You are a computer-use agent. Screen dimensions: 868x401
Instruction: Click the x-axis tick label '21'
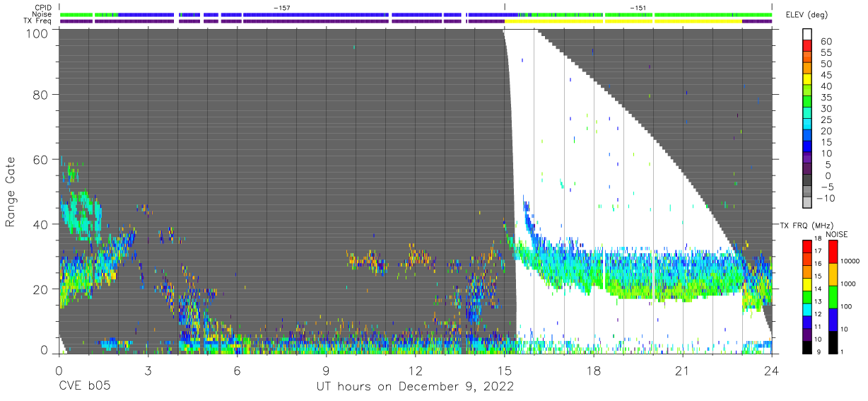pos(682,371)
